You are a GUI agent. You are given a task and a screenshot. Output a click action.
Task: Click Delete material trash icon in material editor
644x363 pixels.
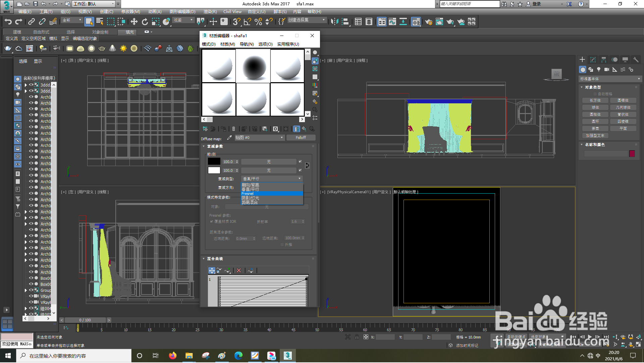pyautogui.click(x=234, y=129)
